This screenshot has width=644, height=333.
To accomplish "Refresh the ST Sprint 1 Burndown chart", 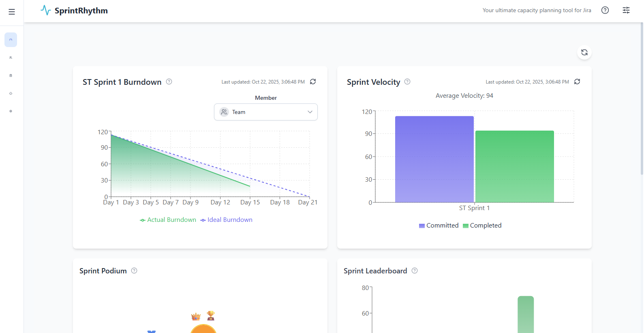I will [x=313, y=82].
